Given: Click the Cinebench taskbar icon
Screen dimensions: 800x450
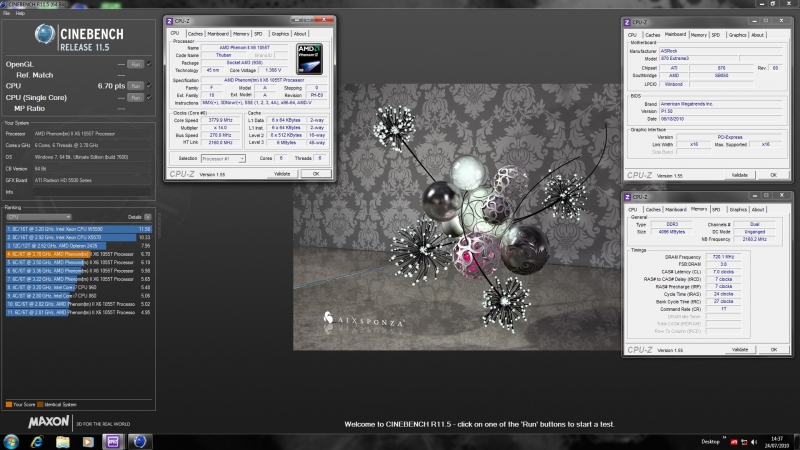Looking at the screenshot, I should [140, 440].
